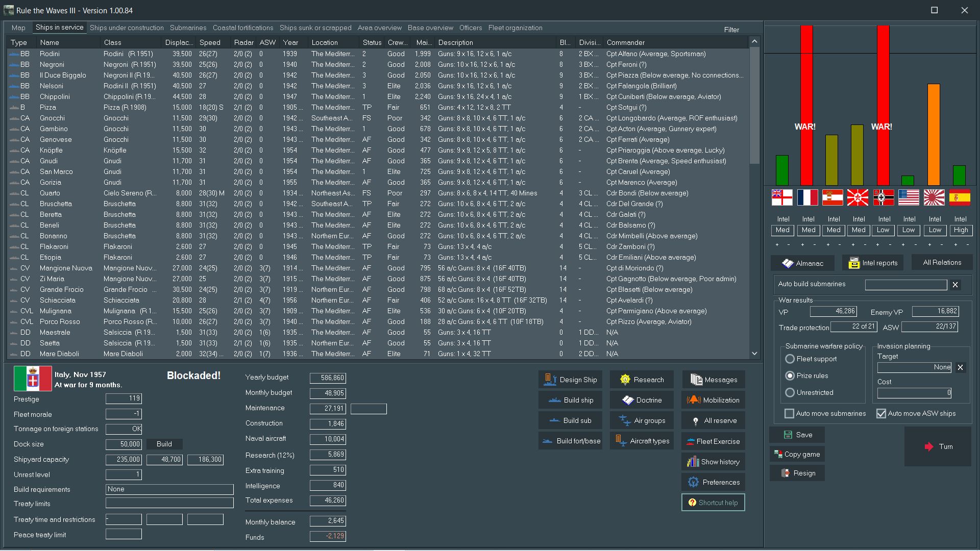
Task: Start a Fleet Exercise
Action: [x=713, y=441]
